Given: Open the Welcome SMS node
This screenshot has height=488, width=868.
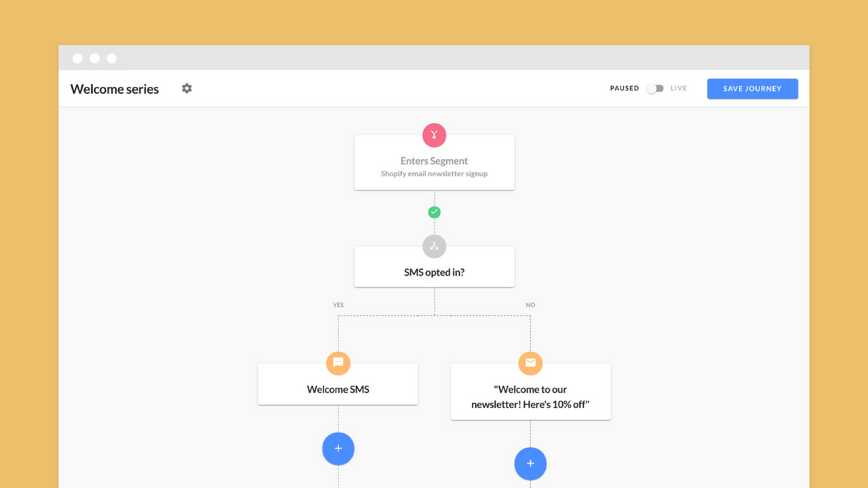Looking at the screenshot, I should tap(338, 389).
